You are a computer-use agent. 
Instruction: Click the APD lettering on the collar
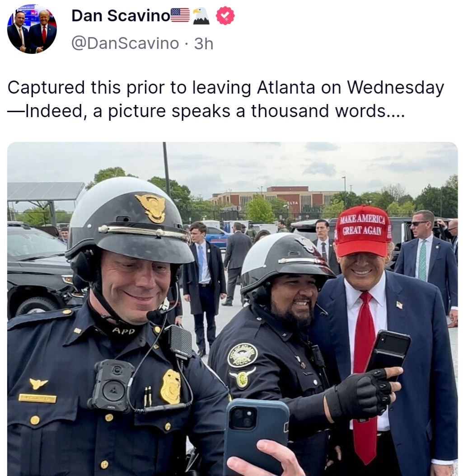pos(124,330)
